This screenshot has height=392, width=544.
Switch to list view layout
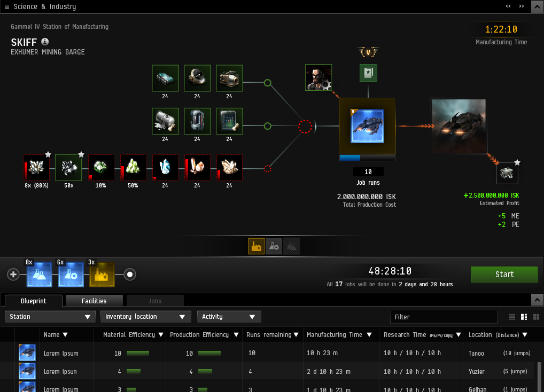(x=512, y=317)
